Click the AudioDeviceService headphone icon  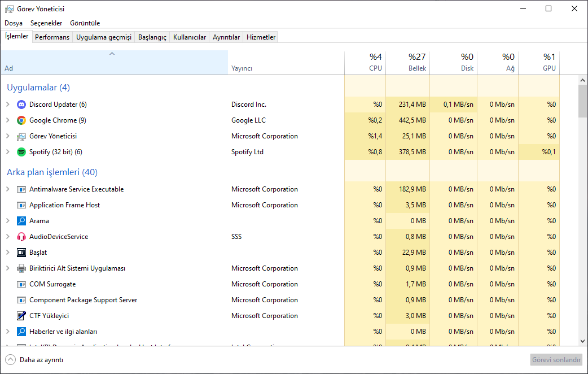(21, 237)
